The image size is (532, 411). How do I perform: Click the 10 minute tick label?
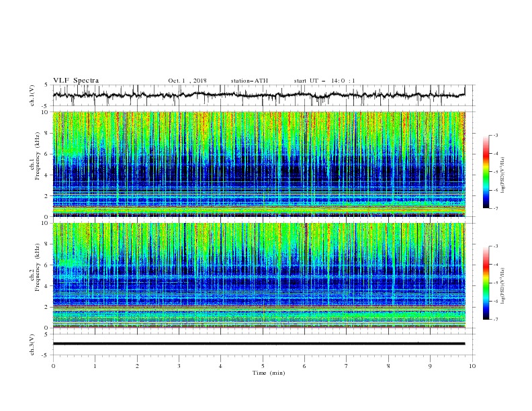coord(472,366)
